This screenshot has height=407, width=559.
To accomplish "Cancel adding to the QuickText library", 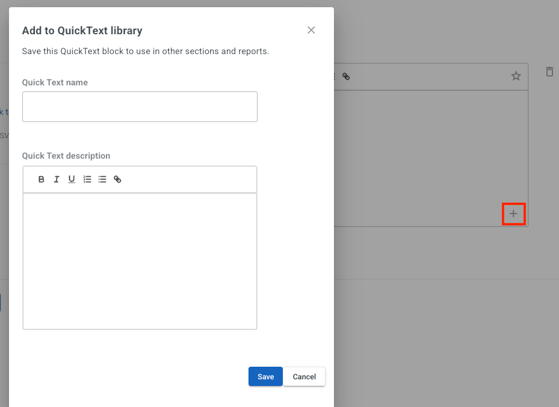I will tap(304, 377).
